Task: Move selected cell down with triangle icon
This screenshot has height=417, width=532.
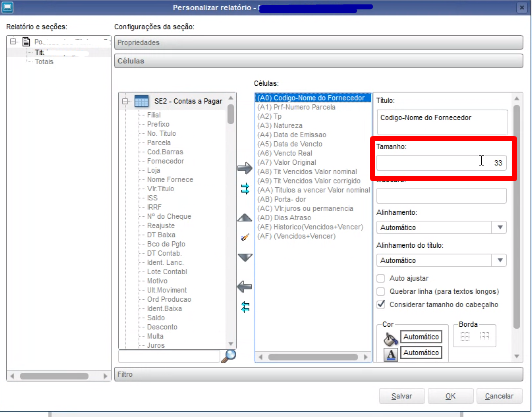Action: point(245,258)
